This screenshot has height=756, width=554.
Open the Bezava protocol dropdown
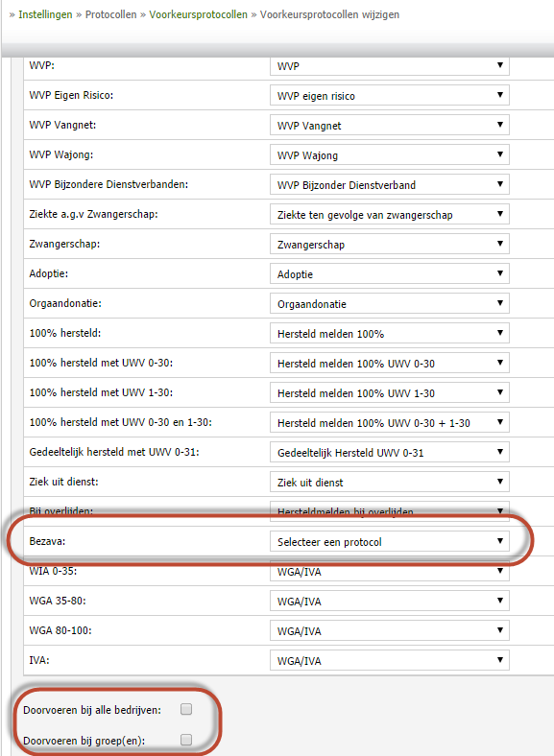(390, 541)
